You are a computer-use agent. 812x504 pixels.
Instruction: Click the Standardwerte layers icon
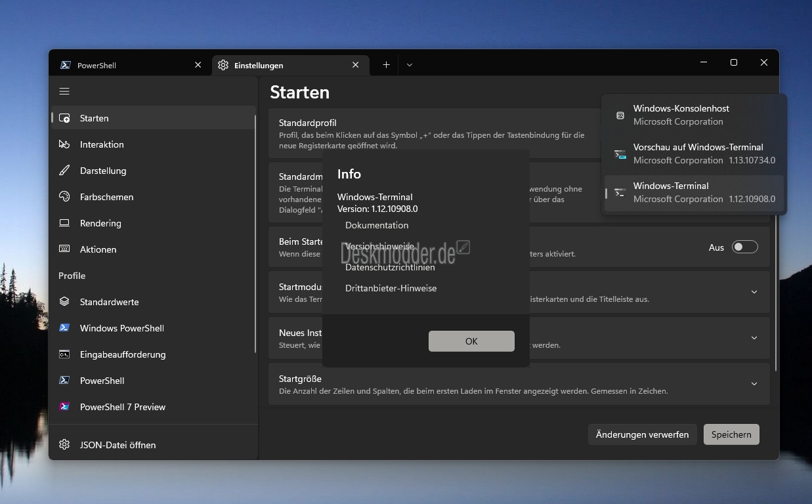(64, 302)
